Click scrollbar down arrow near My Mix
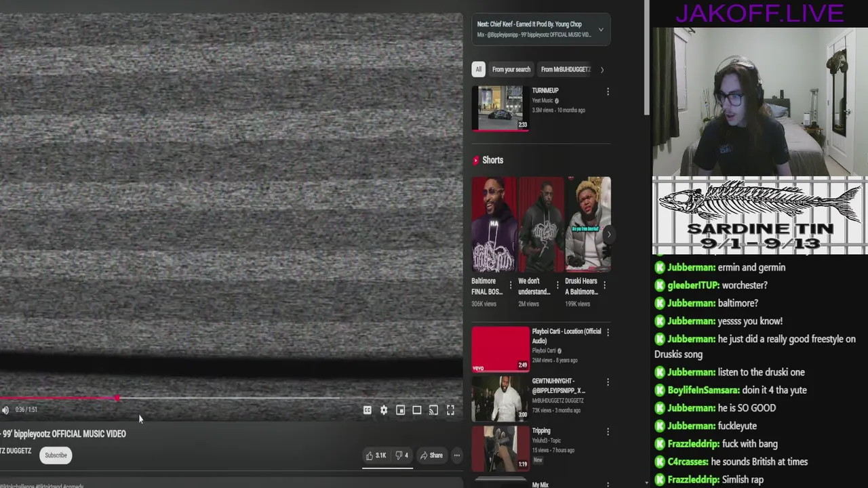The width and height of the screenshot is (868, 488). pos(647,483)
